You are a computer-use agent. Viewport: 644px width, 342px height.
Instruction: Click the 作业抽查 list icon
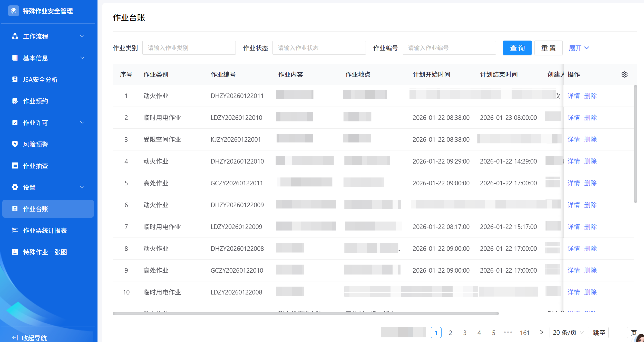coord(15,166)
